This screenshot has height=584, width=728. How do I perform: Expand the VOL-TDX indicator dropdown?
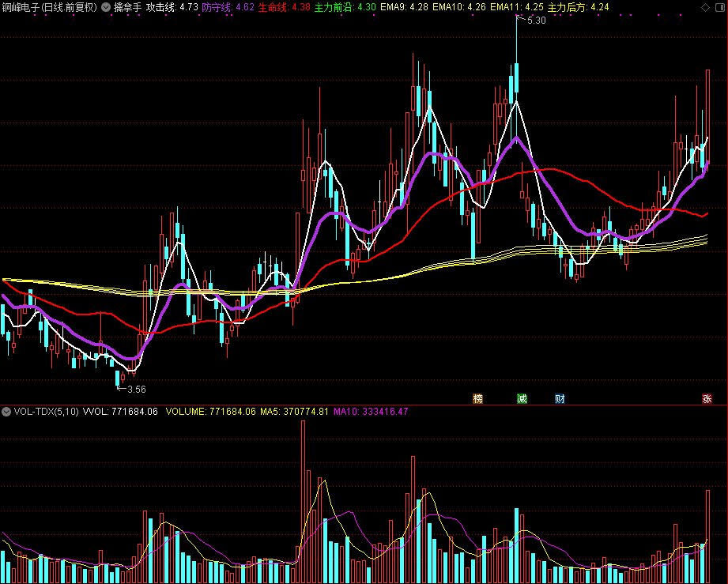6,412
